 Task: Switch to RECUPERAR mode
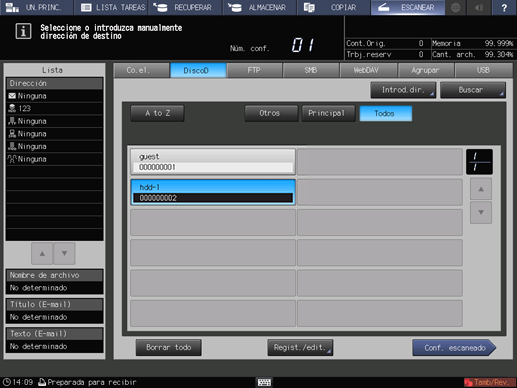point(186,7)
